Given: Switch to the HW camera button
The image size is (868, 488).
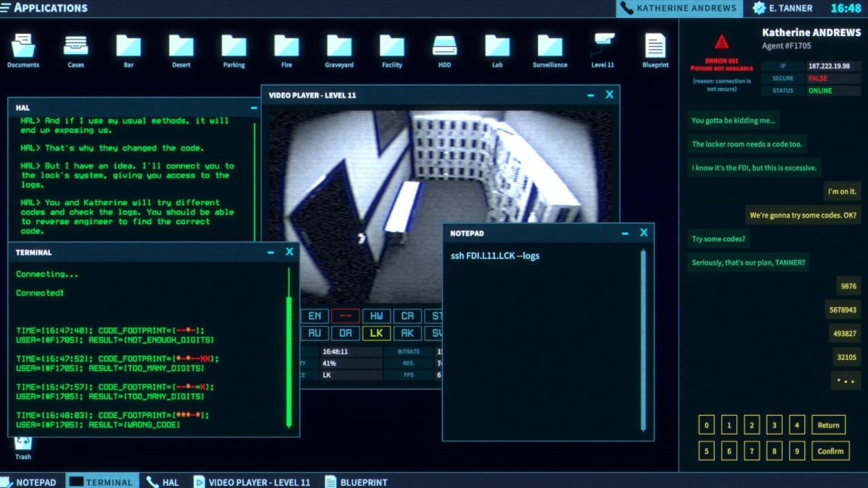Looking at the screenshot, I should (x=376, y=316).
